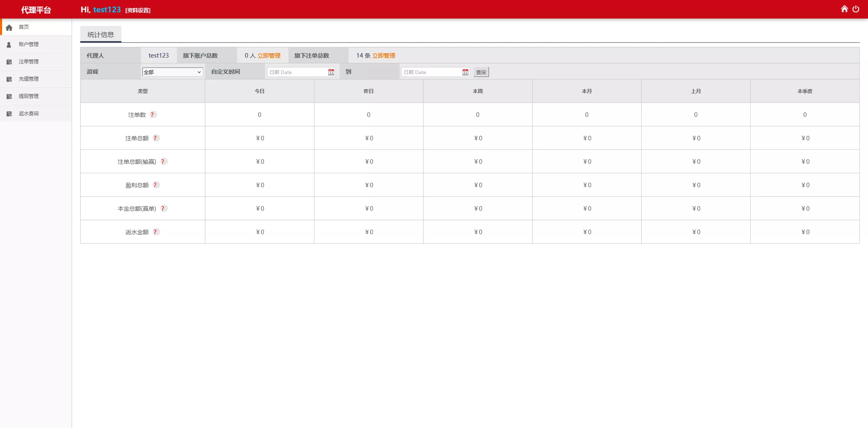Expand the 游戏 dropdown showing 全部
Screen dimensions: 868x428
[172, 72]
